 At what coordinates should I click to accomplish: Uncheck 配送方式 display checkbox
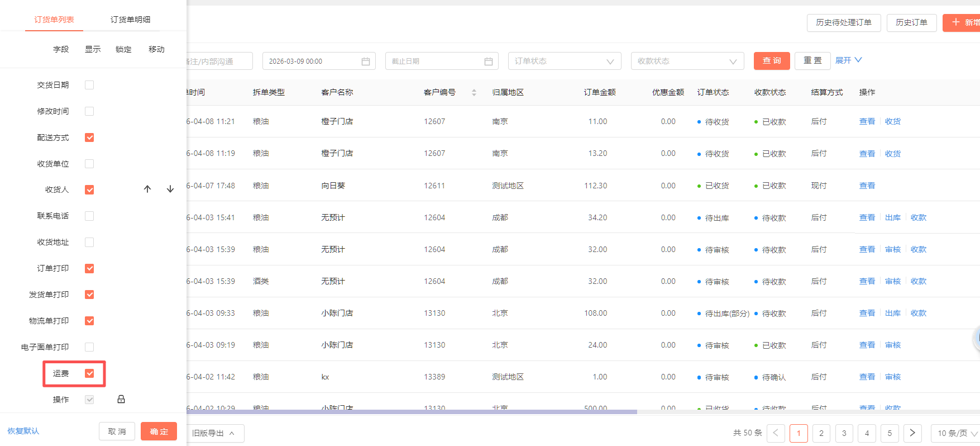tap(89, 137)
